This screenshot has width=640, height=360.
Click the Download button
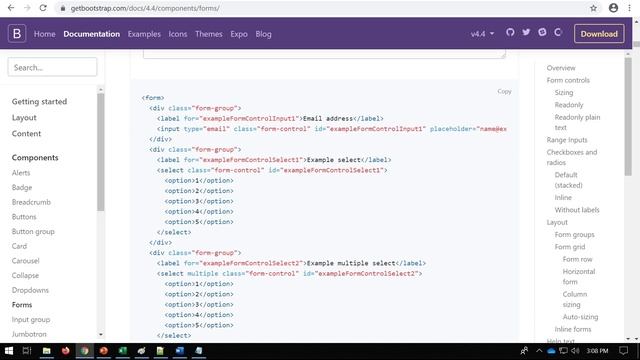[599, 34]
